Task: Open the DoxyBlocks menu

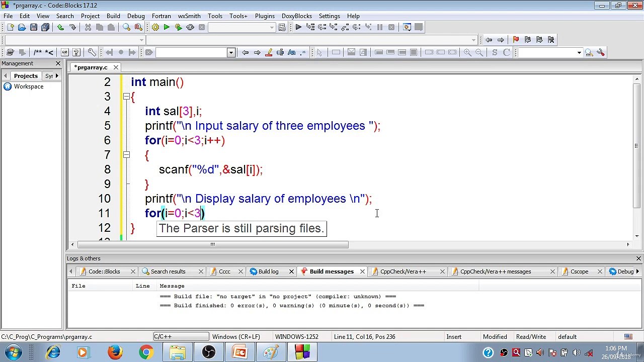Action: pos(296,16)
